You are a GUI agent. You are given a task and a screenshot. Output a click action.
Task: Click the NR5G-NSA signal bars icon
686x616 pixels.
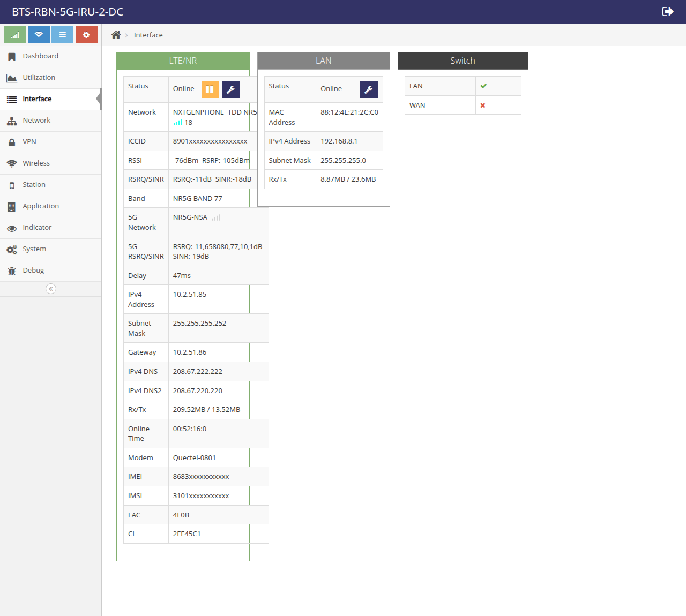[216, 217]
